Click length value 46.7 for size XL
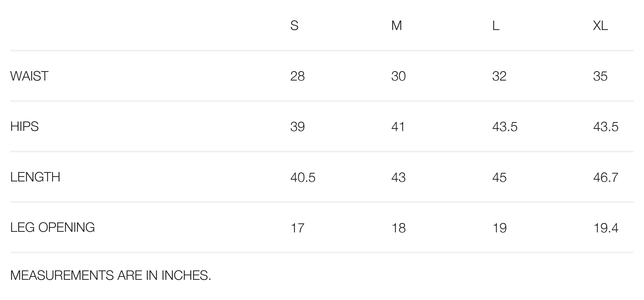The image size is (644, 300). [x=606, y=177]
